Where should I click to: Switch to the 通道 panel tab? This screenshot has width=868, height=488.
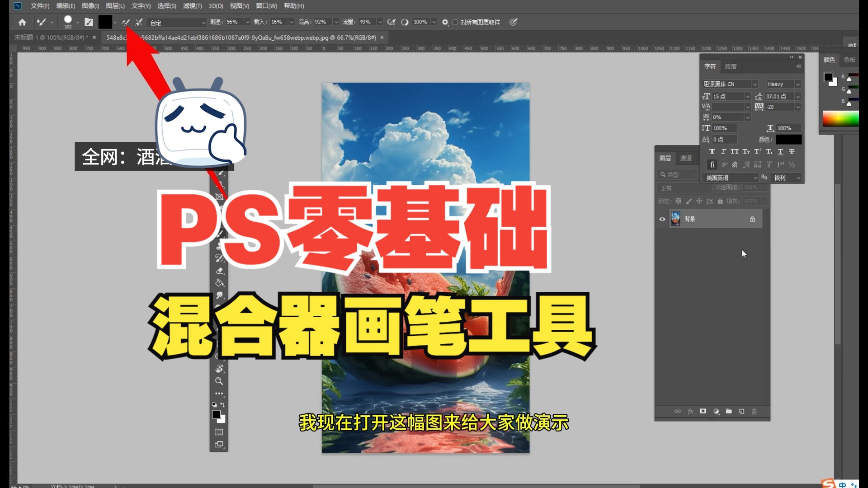click(686, 158)
